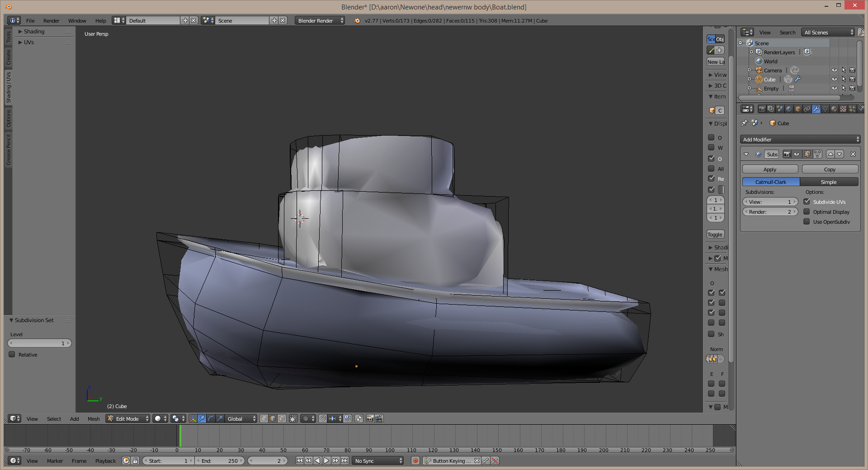
Task: Open the Add Modifier dropdown
Action: (800, 139)
